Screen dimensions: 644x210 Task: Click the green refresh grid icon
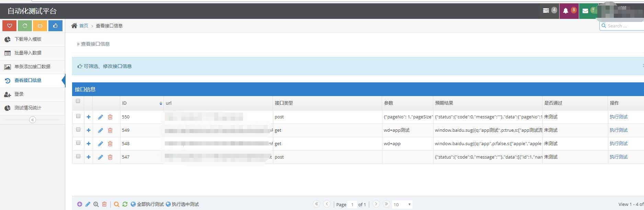(x=125, y=204)
